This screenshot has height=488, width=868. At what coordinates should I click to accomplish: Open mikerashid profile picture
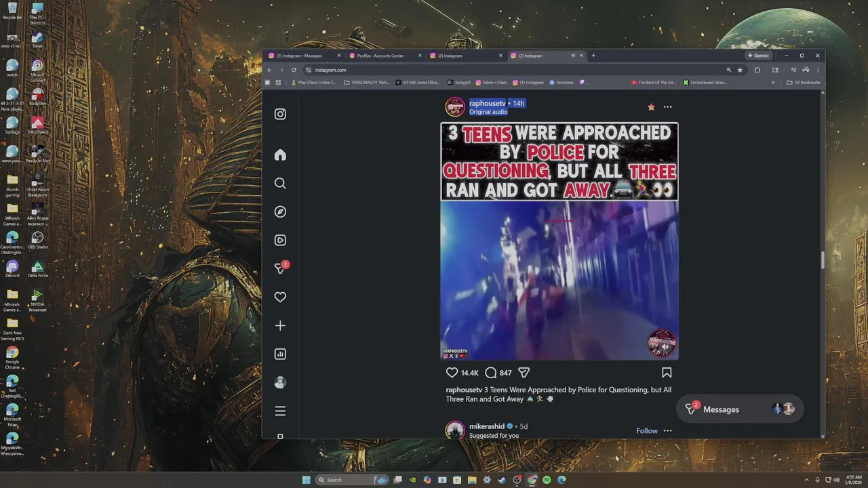[455, 431]
